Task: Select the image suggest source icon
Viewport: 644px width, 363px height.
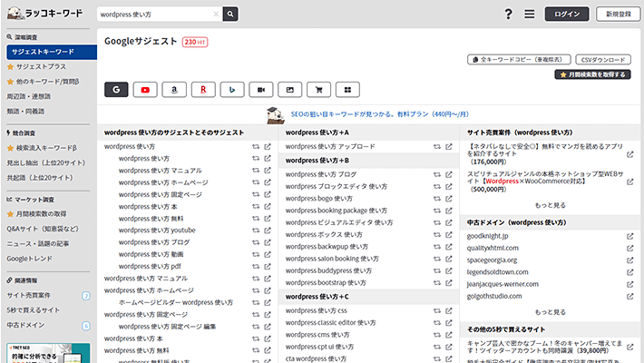Action: (290, 90)
